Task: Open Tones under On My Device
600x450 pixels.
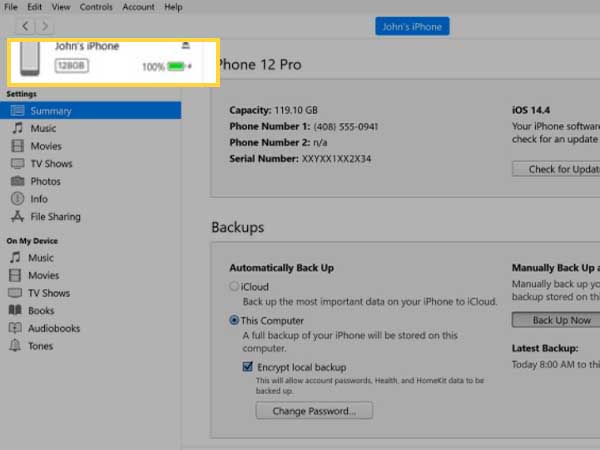Action: [x=41, y=346]
